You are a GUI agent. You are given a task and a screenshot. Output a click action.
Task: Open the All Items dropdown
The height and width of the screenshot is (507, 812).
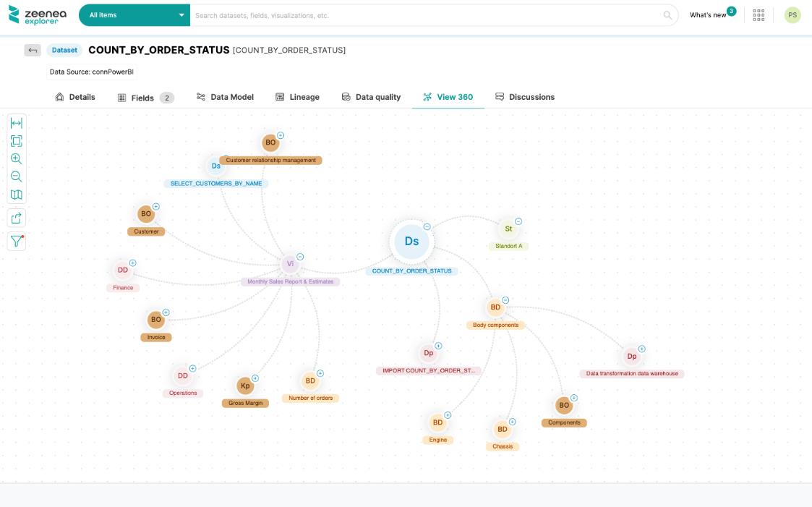[x=134, y=15]
